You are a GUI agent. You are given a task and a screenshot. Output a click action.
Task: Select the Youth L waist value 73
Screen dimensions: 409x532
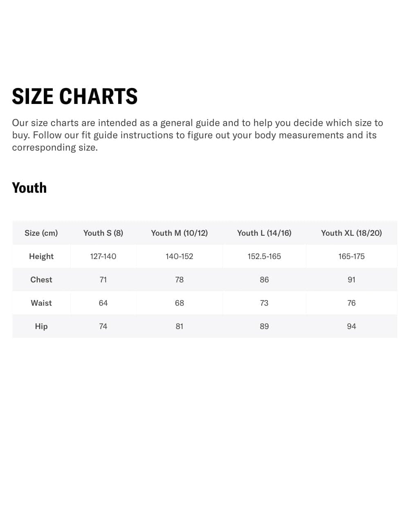tap(264, 303)
